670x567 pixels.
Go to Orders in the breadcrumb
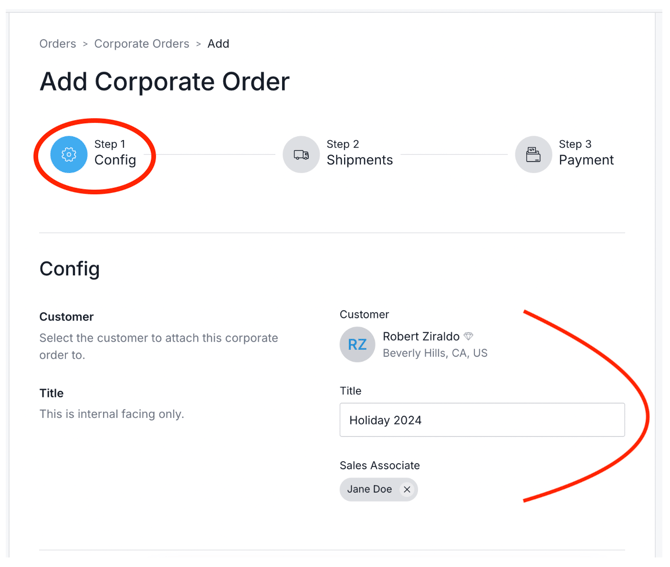coord(58,44)
